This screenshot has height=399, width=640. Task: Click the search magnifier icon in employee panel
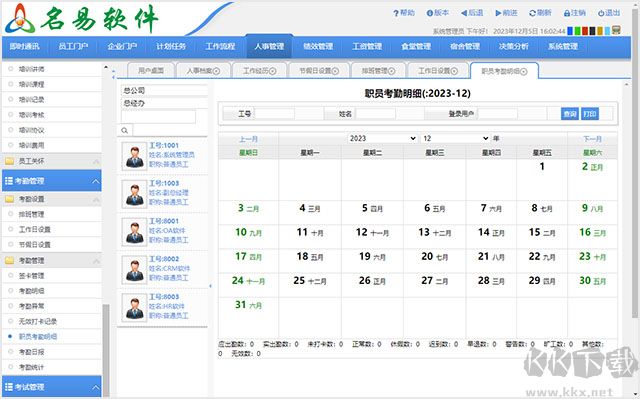point(124,131)
